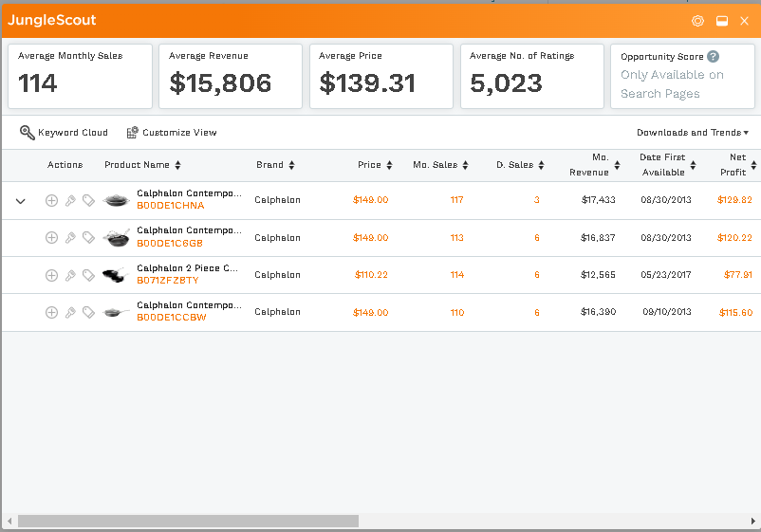Open Customize View
The image size is (761, 532).
[x=172, y=133]
